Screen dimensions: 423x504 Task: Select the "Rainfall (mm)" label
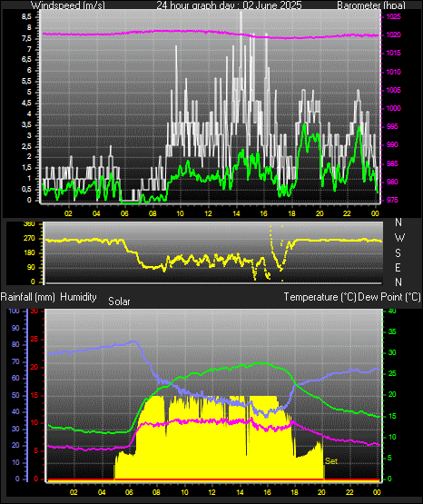(x=27, y=297)
